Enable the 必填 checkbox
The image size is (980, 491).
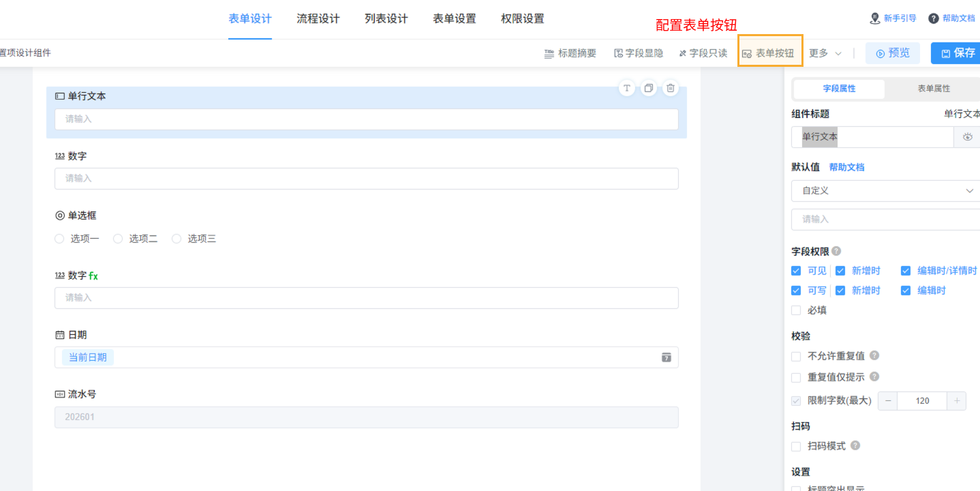click(x=796, y=310)
